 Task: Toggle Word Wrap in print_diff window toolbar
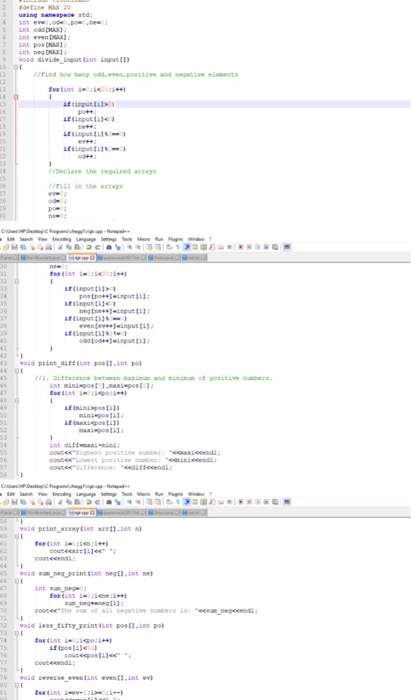[x=169, y=247]
